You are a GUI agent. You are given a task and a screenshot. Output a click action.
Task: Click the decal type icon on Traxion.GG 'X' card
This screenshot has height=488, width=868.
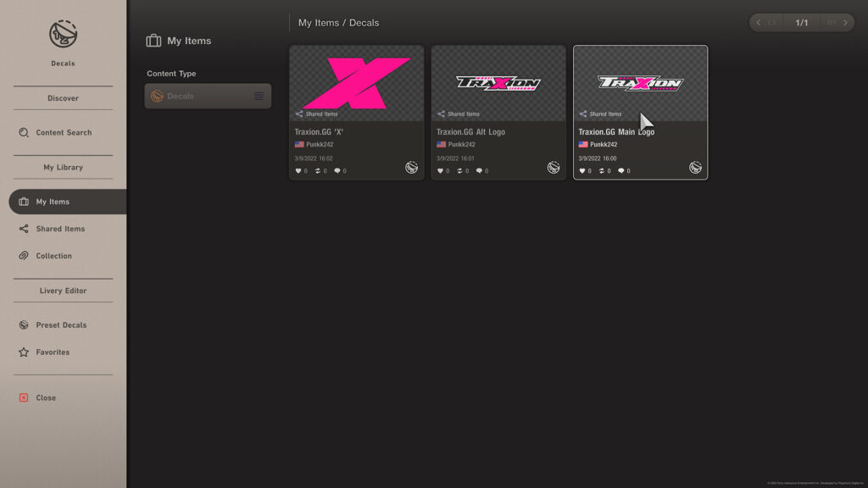(x=411, y=168)
